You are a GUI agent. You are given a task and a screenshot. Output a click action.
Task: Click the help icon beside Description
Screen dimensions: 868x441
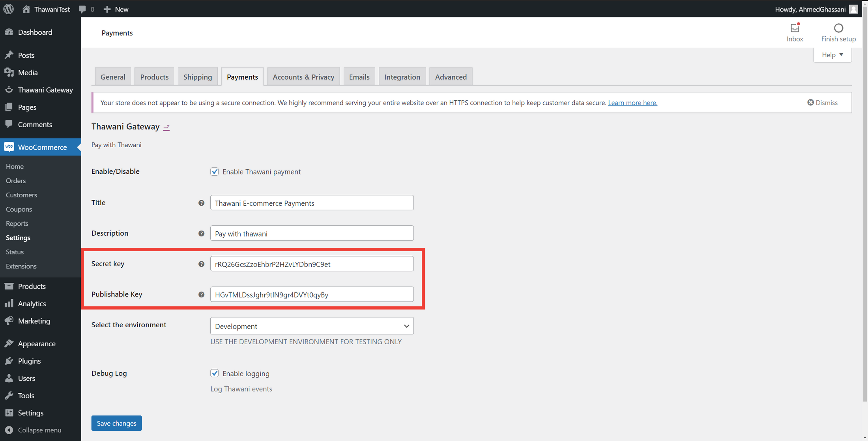(x=201, y=233)
